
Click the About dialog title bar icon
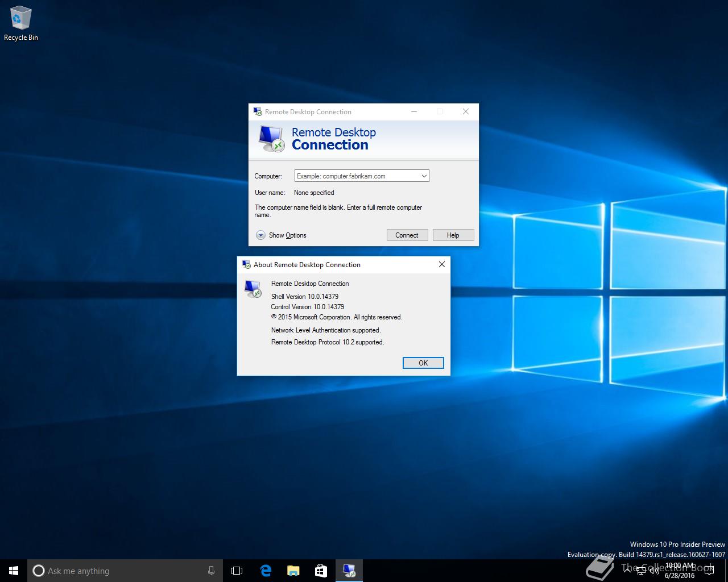(x=246, y=264)
